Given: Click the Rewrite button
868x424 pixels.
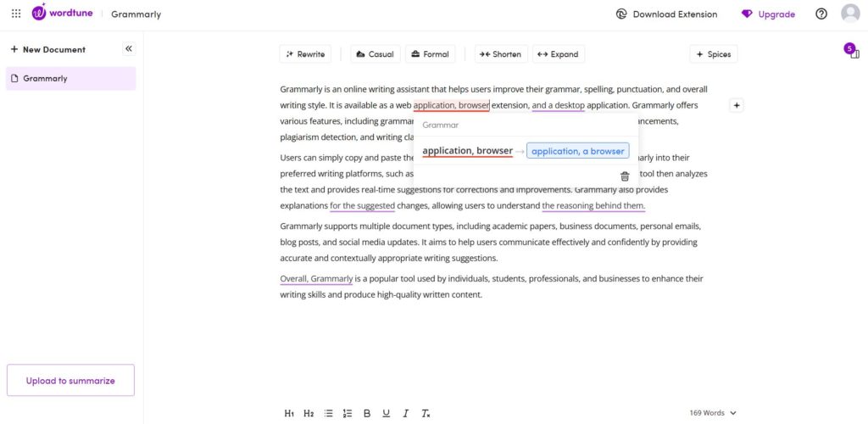Looking at the screenshot, I should (x=305, y=54).
